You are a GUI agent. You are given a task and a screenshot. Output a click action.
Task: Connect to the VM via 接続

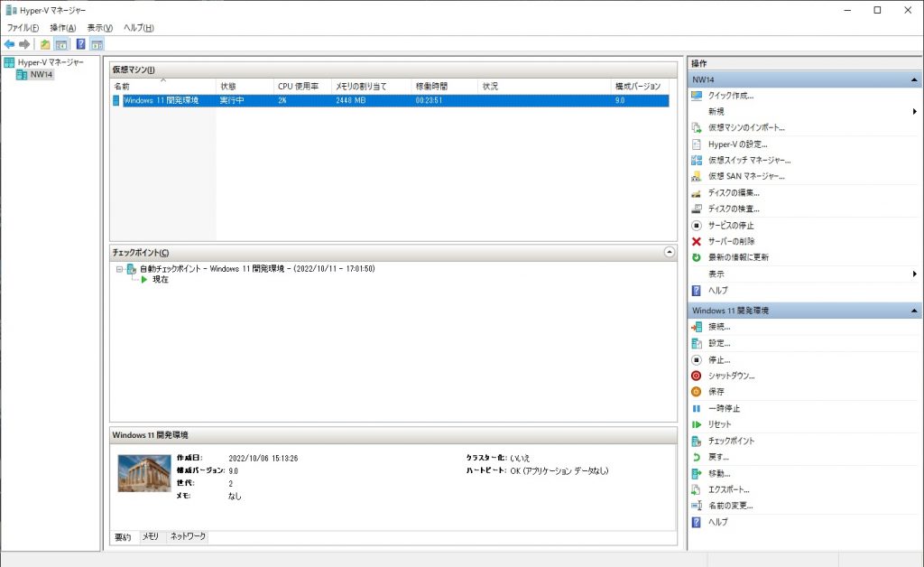pyautogui.click(x=719, y=327)
